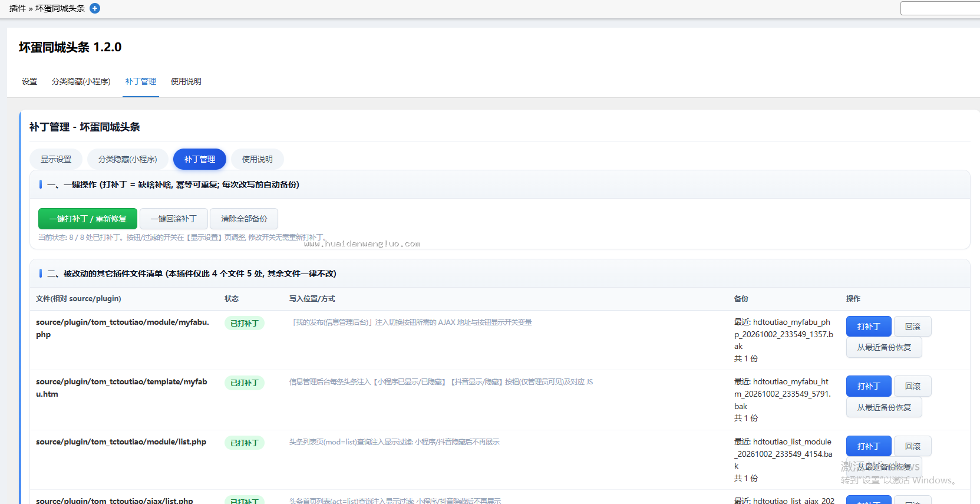This screenshot has height=504, width=980.
Task: Click status text 当前状态: 8 / 8 处已打补丁
Action: pyautogui.click(x=80, y=237)
